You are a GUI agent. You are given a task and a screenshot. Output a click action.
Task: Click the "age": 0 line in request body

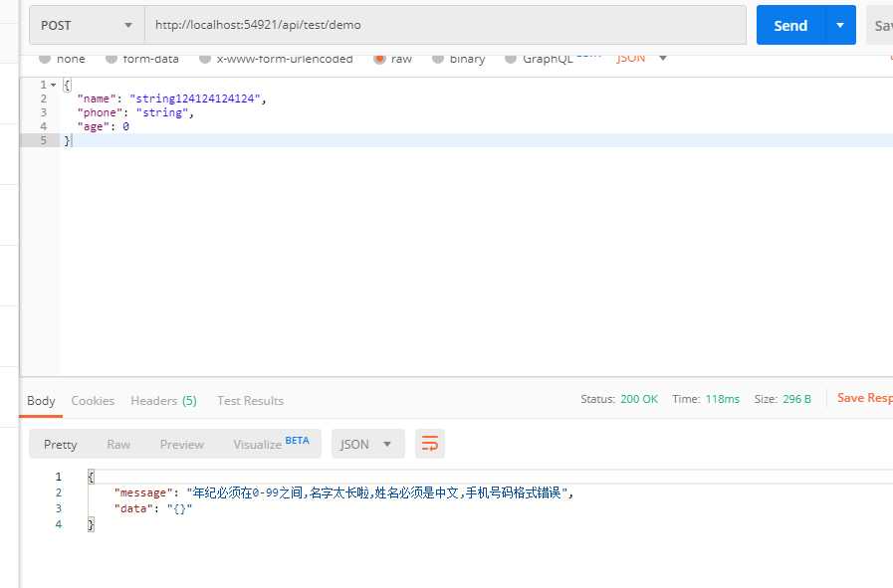point(104,126)
